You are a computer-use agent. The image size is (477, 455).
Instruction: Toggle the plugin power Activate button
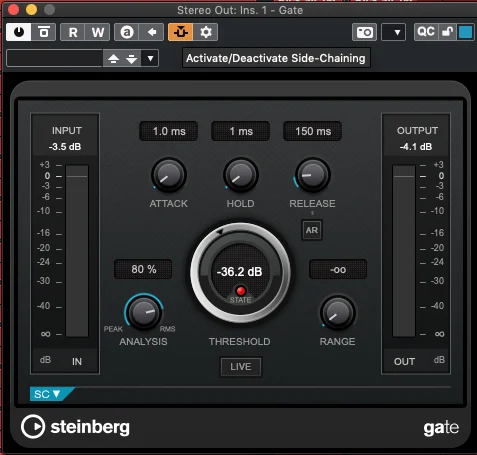(x=19, y=32)
